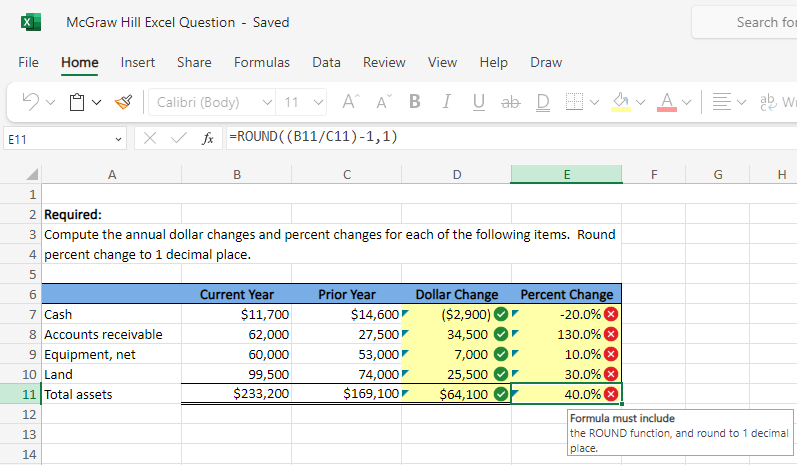Select the cell showing 130.0%
The width and height of the screenshot is (797, 465).
tap(566, 334)
